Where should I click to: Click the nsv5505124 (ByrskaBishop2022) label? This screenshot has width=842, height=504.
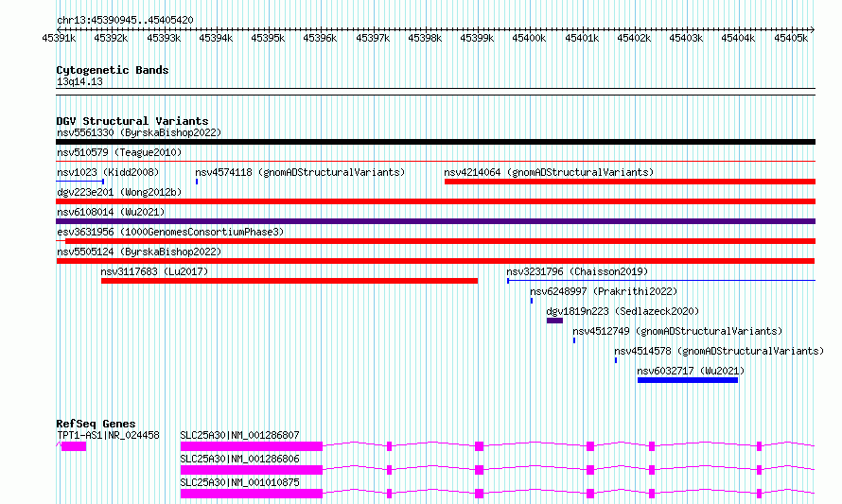[139, 252]
